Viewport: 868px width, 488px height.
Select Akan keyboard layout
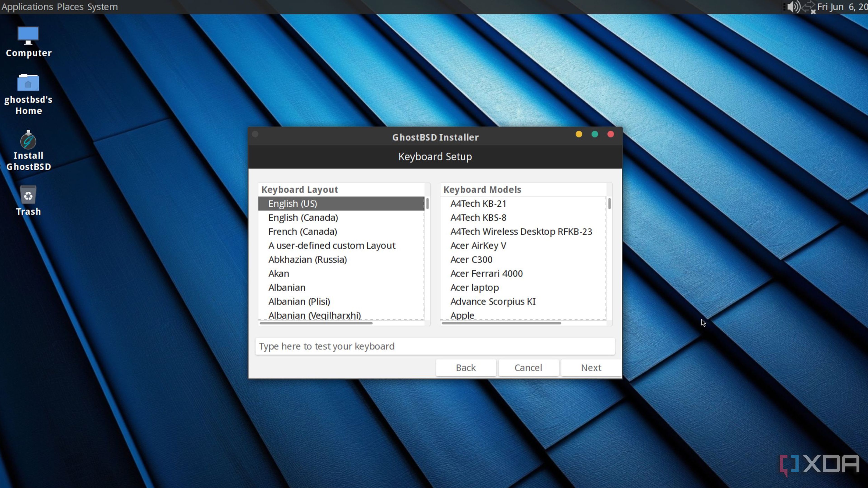(341, 273)
